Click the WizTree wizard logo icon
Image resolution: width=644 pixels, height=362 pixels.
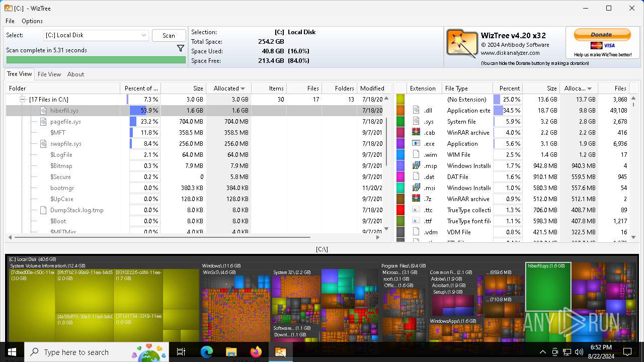tap(462, 43)
